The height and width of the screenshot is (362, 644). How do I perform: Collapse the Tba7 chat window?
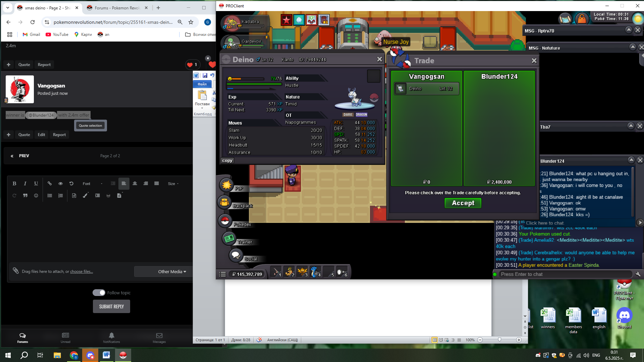click(x=631, y=126)
